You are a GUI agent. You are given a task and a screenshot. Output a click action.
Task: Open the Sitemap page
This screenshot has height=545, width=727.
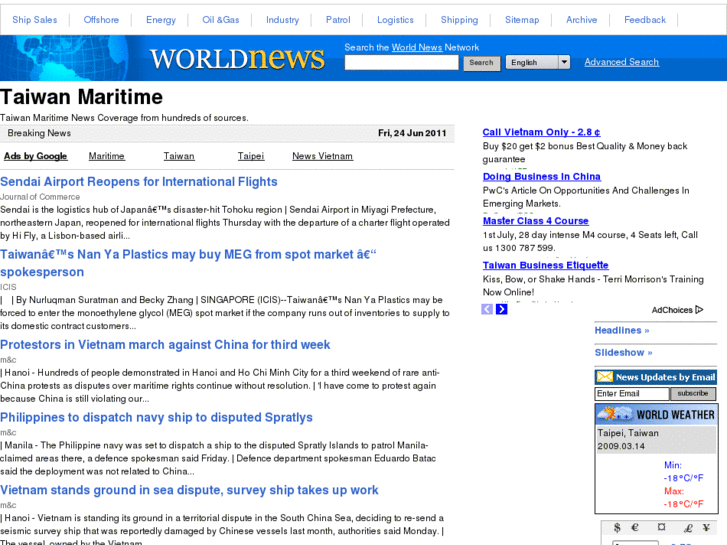point(522,20)
